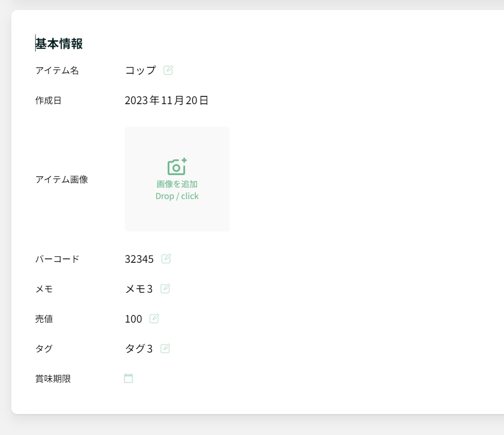Click the edit icon next to コップ
504x435 pixels.
click(168, 70)
